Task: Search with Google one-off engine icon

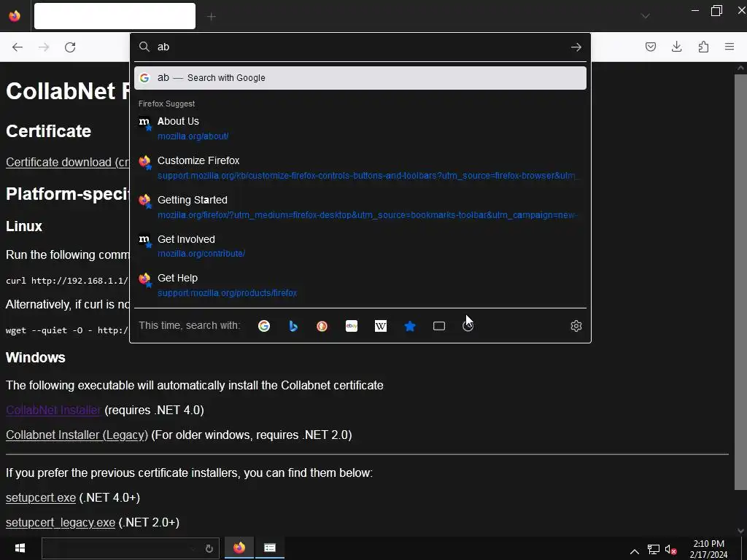Action: [264, 326]
